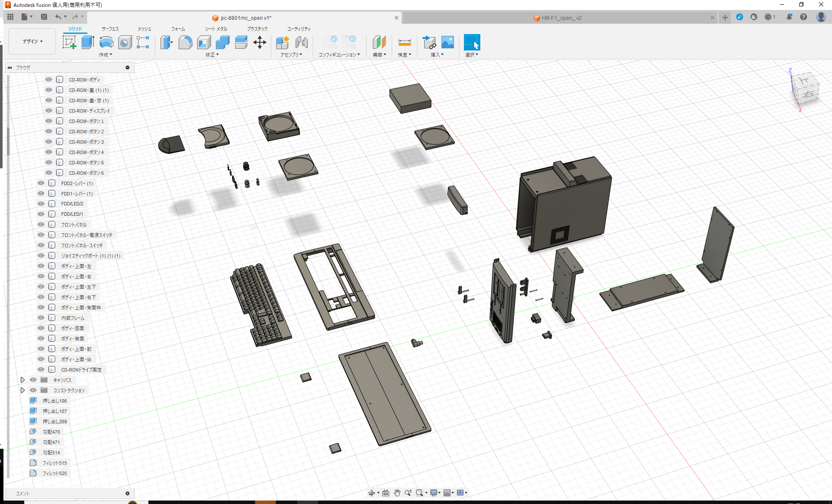Image resolution: width=832 pixels, height=504 pixels.
Task: Activate the Pan hand tool in navigation bar
Action: [x=397, y=492]
